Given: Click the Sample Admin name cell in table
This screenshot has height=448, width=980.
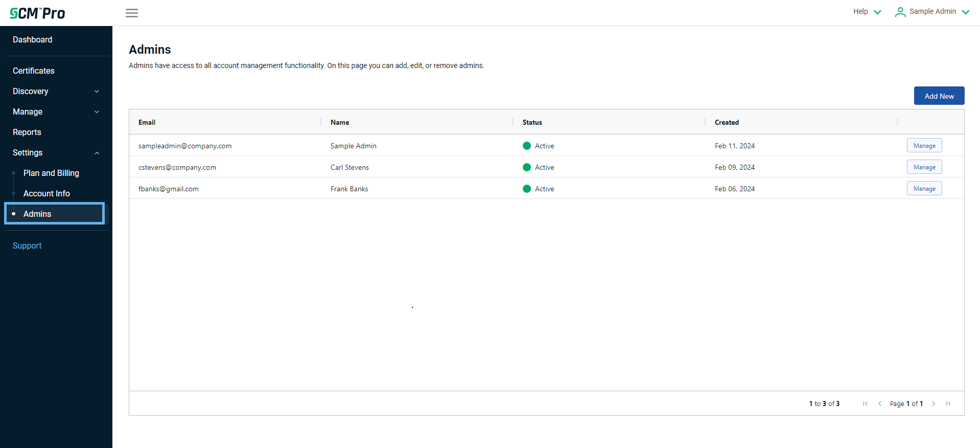Looking at the screenshot, I should pos(354,146).
